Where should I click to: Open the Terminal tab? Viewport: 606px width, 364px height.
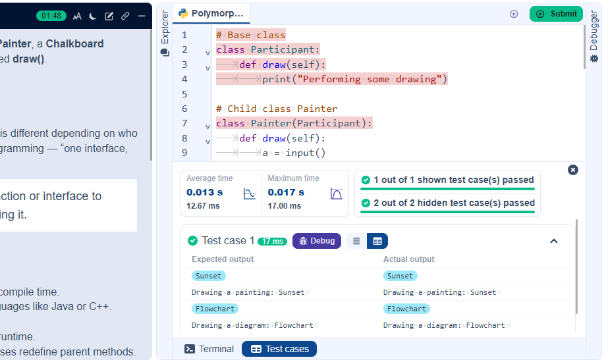point(209,349)
